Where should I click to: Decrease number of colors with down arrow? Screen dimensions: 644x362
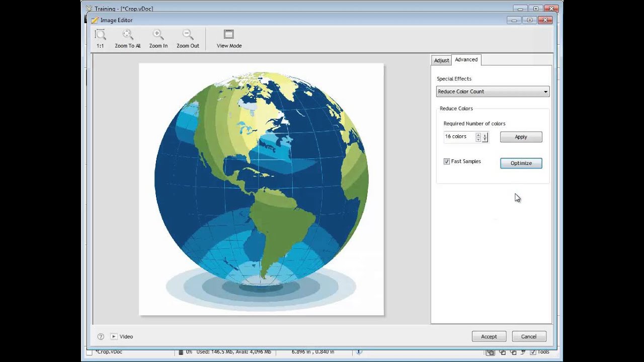point(478,139)
